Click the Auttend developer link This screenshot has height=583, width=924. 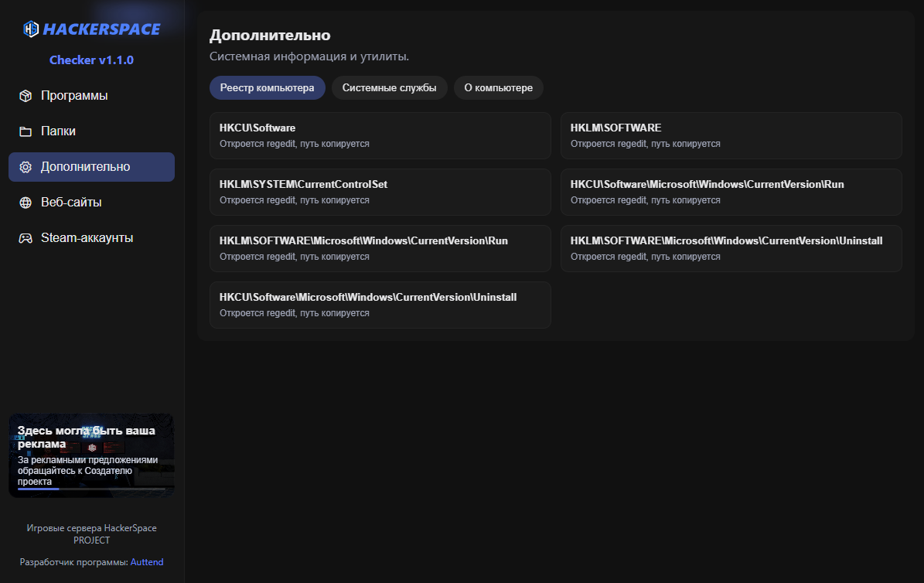(147, 562)
